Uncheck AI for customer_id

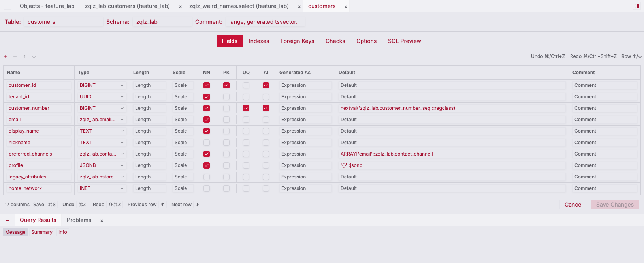click(266, 85)
